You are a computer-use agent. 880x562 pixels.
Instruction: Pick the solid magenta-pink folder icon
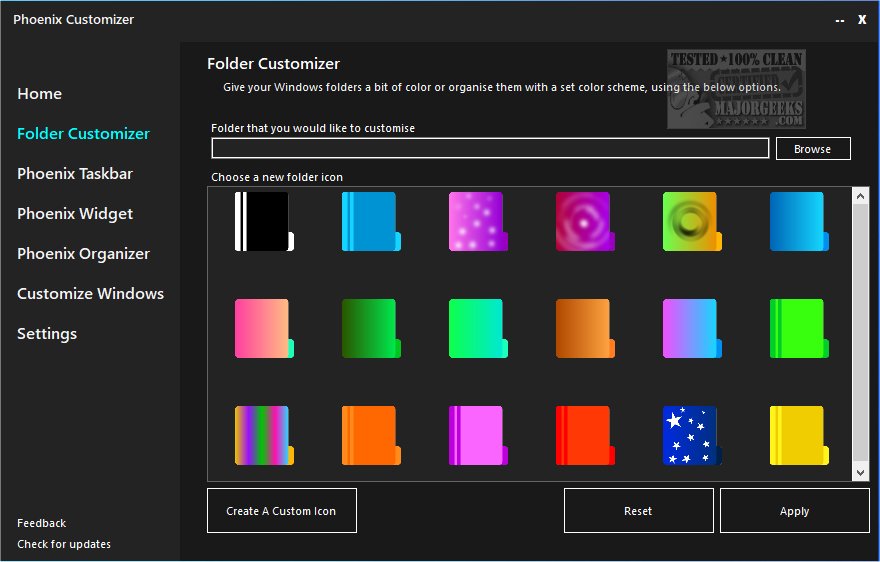(x=478, y=436)
